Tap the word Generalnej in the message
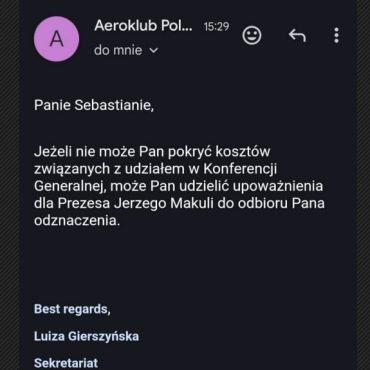The height and width of the screenshot is (370, 370). click(70, 186)
